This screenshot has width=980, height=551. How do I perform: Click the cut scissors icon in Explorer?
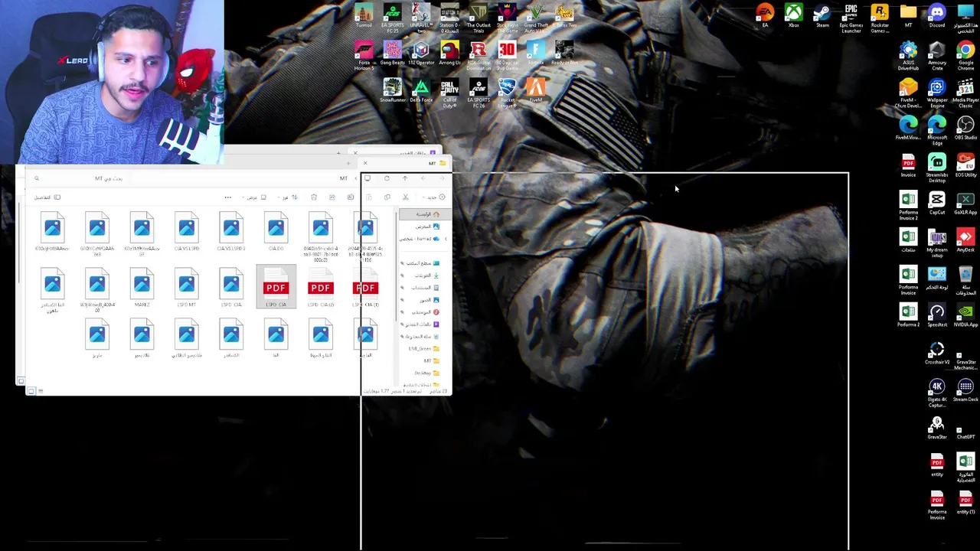[406, 197]
